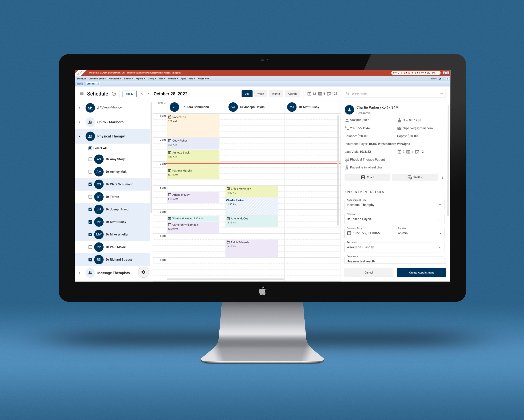Click the Create Appointment button
The height and width of the screenshot is (420, 524).
pos(421,273)
